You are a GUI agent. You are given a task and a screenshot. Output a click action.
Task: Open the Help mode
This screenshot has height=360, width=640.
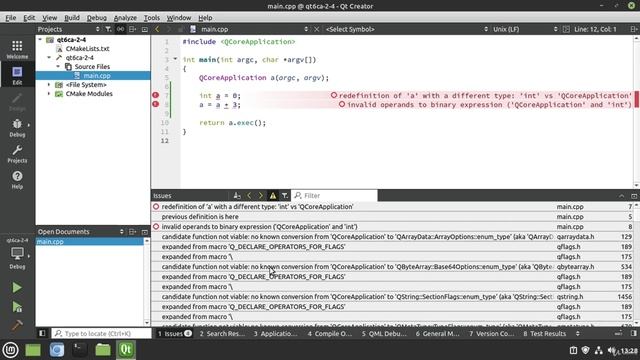pyautogui.click(x=17, y=180)
